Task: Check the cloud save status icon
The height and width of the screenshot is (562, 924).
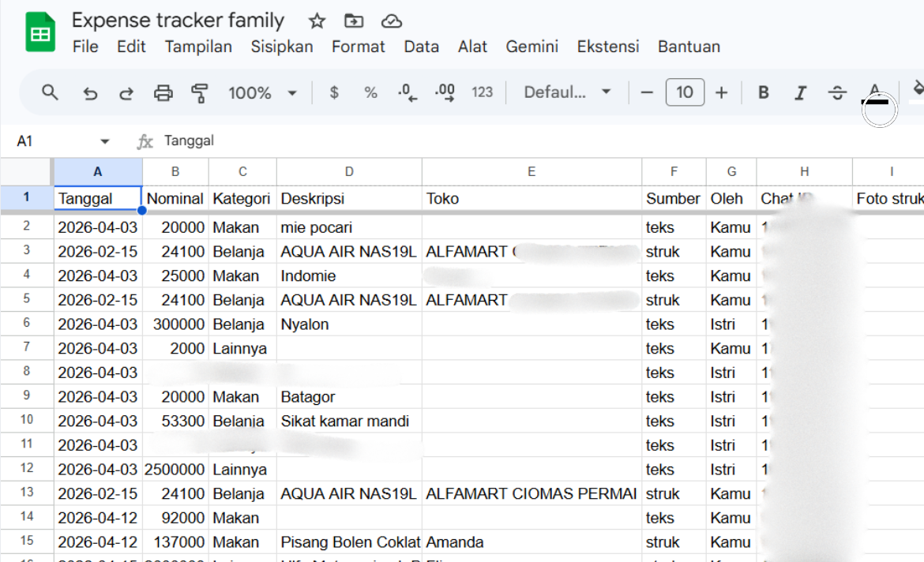Action: point(391,22)
